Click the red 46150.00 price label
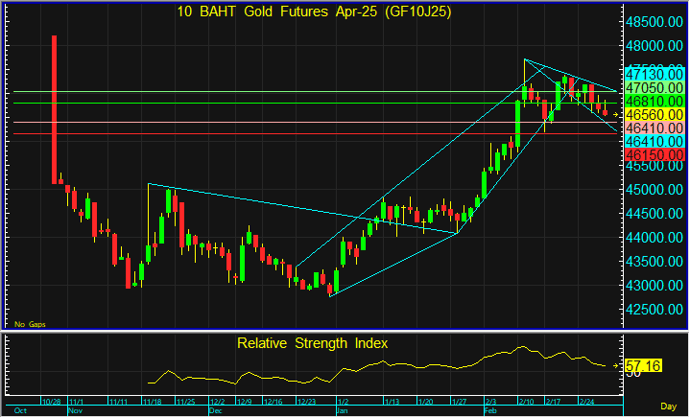 coord(654,156)
